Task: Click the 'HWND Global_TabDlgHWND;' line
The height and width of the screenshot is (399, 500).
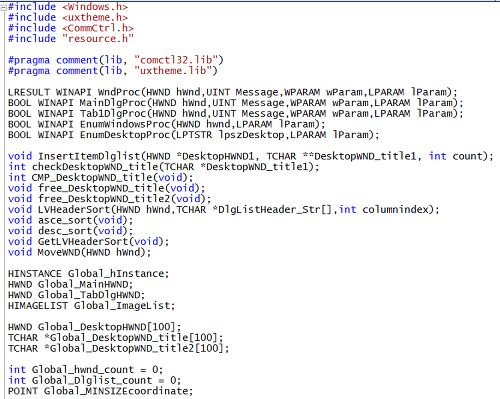Action: click(x=77, y=295)
